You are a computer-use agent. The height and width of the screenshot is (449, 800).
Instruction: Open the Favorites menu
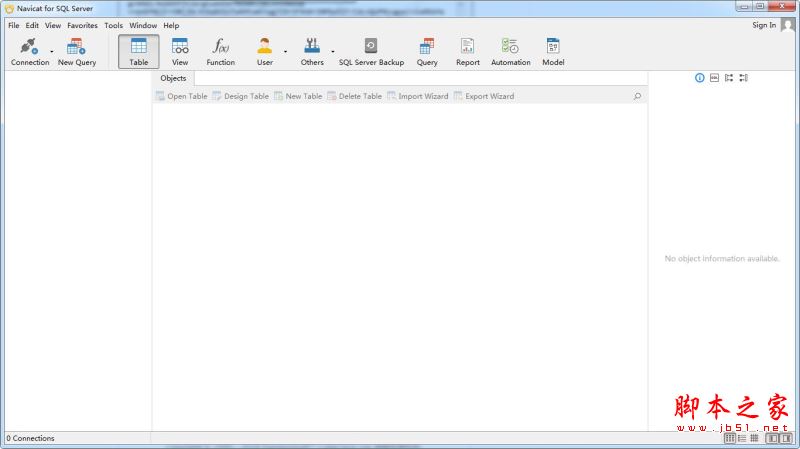(x=82, y=26)
